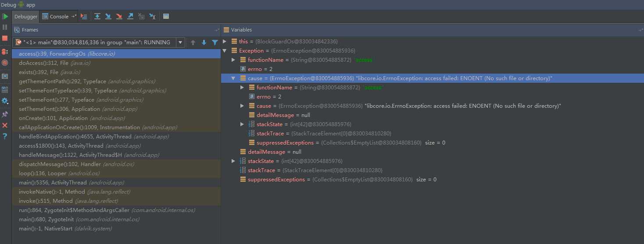Click the Run to Cursor icon
Screen dimensions: 644x244
click(152, 16)
